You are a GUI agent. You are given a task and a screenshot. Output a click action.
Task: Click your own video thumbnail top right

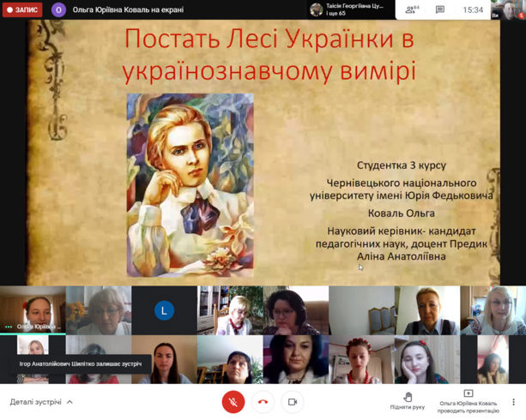pyautogui.click(x=508, y=9)
